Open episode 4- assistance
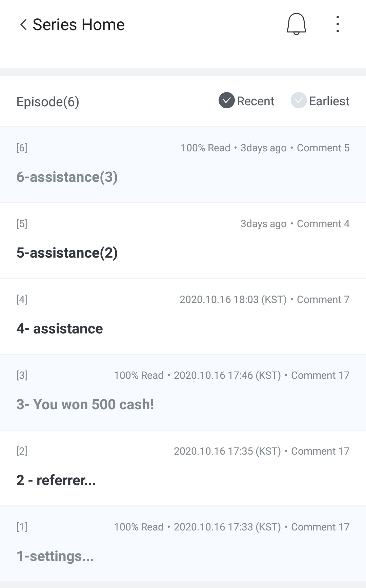This screenshot has height=588, width=366. coord(60,329)
